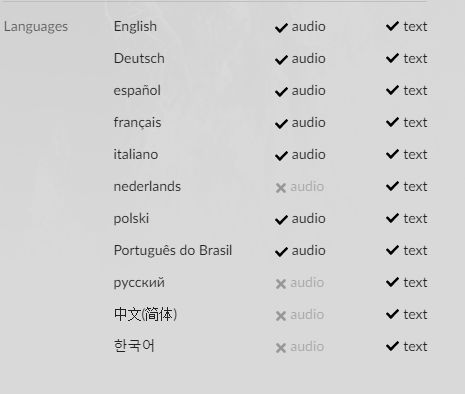Click the italiano text label
465x394 pixels.
415,155
